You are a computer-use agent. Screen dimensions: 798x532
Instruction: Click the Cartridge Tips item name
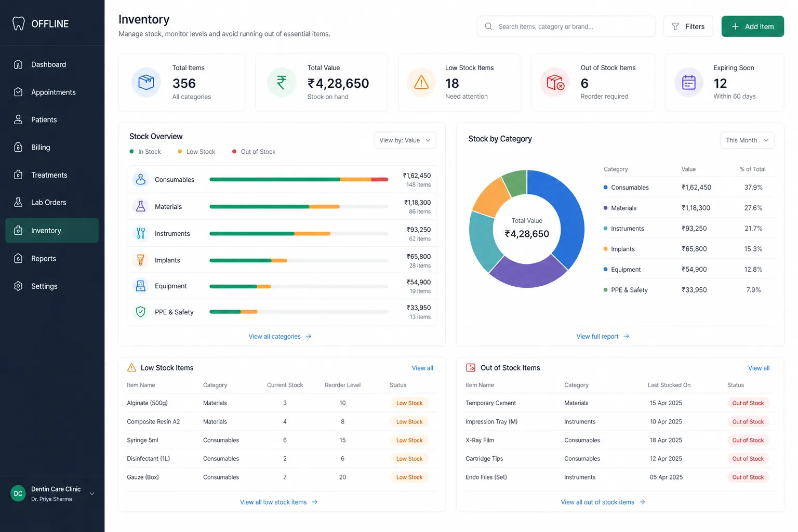pyautogui.click(x=484, y=459)
